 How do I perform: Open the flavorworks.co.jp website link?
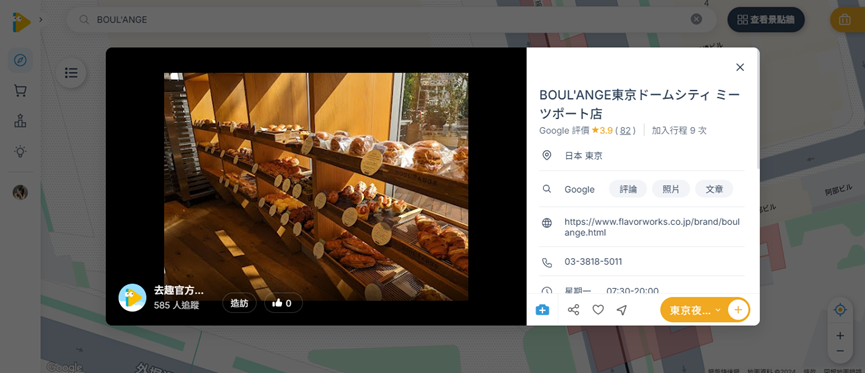tap(652, 227)
